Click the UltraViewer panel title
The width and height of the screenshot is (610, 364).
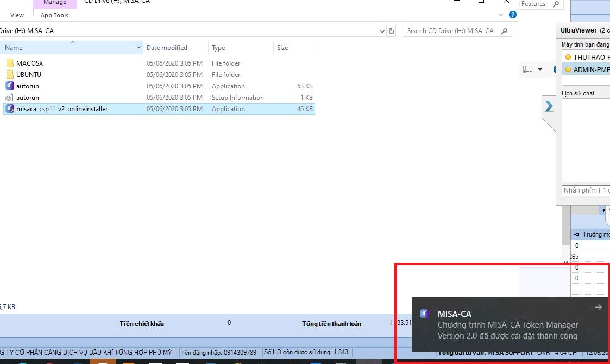coord(578,30)
